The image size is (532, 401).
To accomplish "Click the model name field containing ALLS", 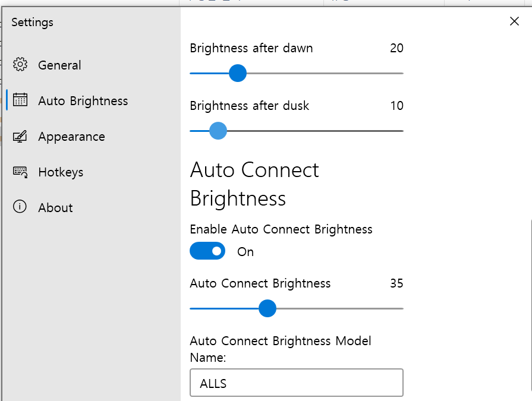I will (x=297, y=383).
